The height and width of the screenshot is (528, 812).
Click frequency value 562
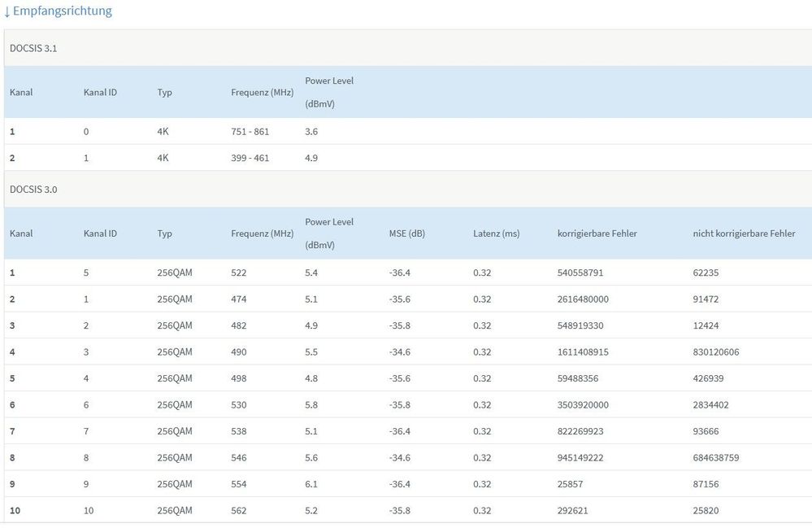coord(239,510)
